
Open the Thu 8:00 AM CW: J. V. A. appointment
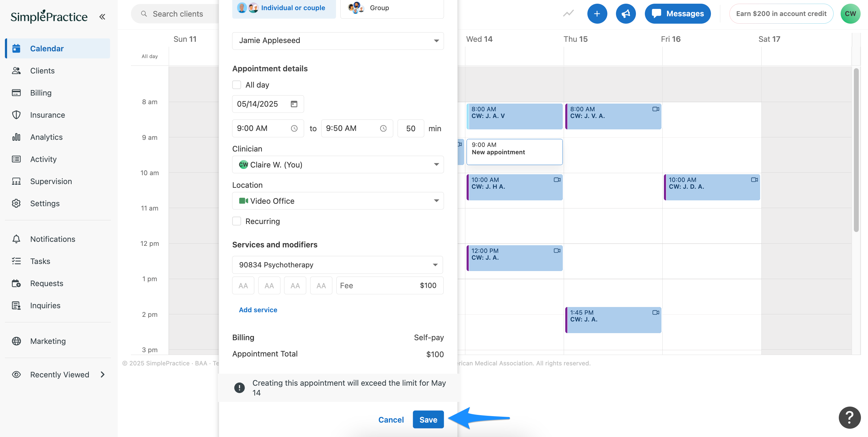(613, 116)
